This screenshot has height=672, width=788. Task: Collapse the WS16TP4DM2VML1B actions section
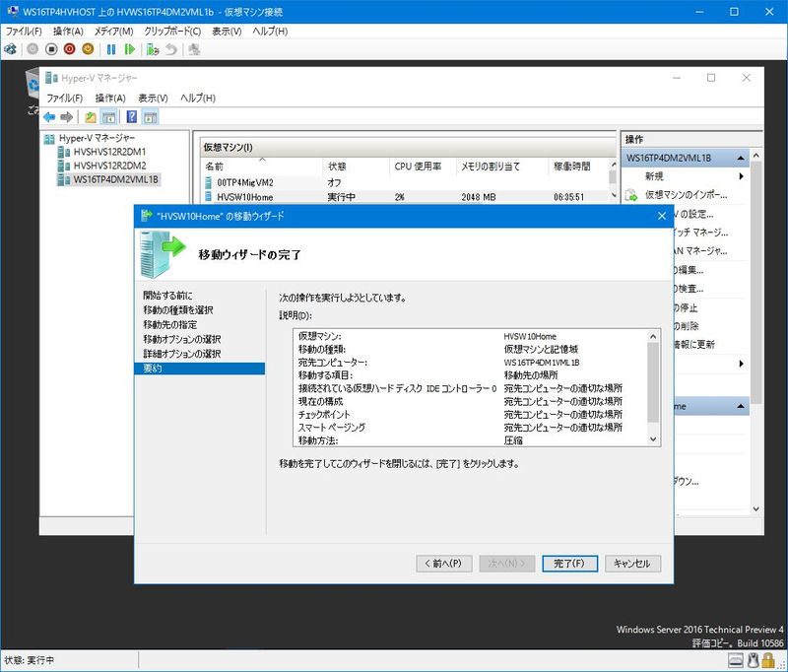741,159
